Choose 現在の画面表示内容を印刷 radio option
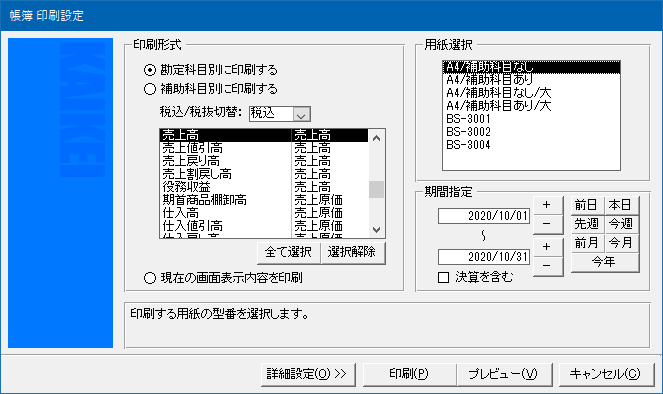The height and width of the screenshot is (394, 663). tap(150, 278)
